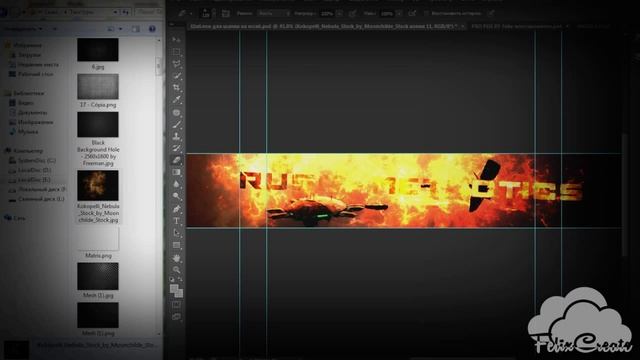Select the Path Selection tool
The width and height of the screenshot is (640, 360).
[x=176, y=233]
